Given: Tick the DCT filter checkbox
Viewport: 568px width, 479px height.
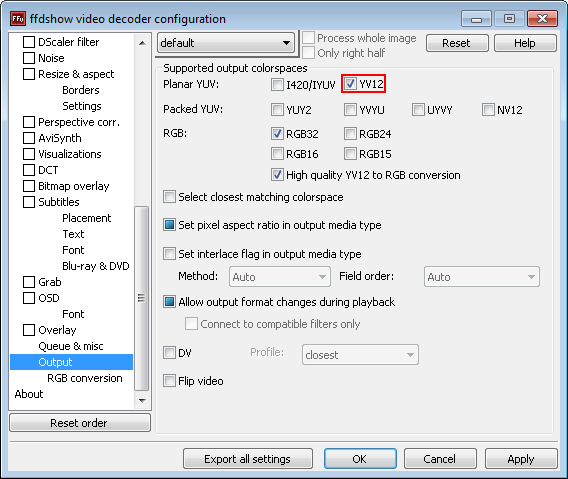Looking at the screenshot, I should pyautogui.click(x=29, y=170).
